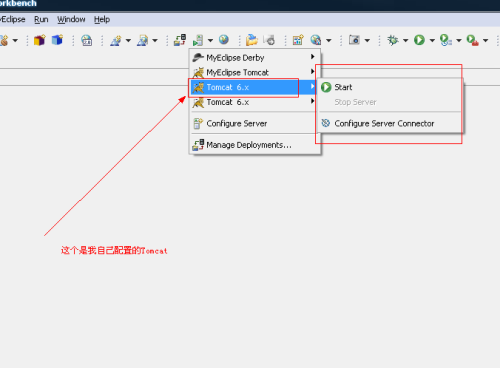Open dropdown arrow beside External Tools icon
The height and width of the screenshot is (368, 500).
click(485, 41)
